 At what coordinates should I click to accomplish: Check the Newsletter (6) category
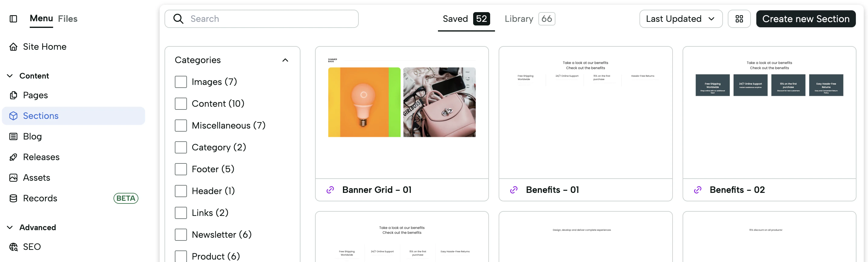[181, 235]
